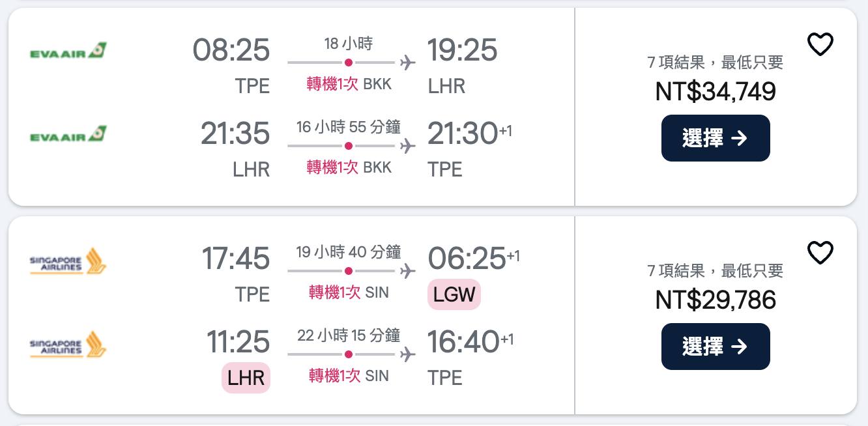Click 轉機1次 SIN on the 11:25 return flight

(349, 376)
